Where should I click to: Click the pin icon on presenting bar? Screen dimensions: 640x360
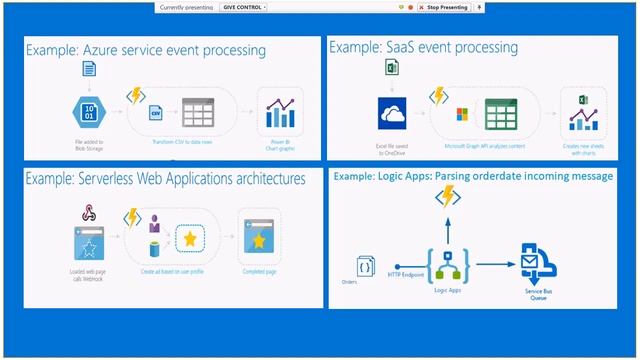coord(479,7)
